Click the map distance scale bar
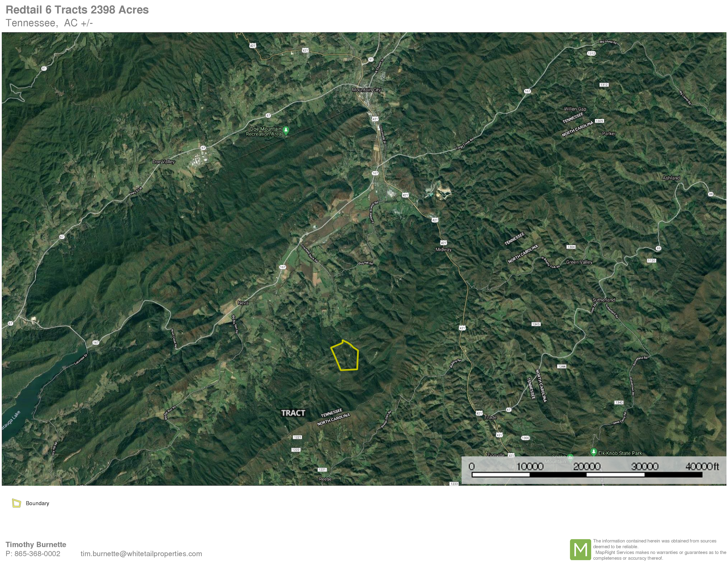Viewport: 728px width, 563px height. coord(587,474)
